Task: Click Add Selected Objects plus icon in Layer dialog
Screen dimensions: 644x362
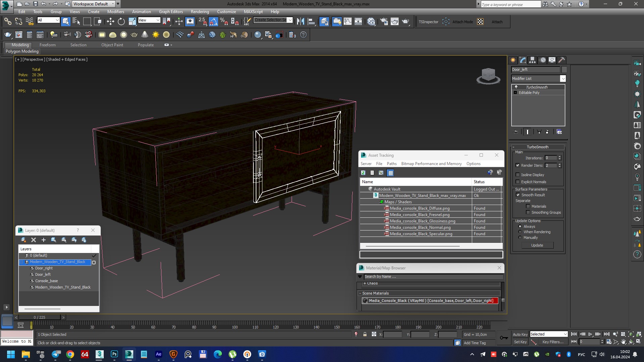Action: click(43, 240)
